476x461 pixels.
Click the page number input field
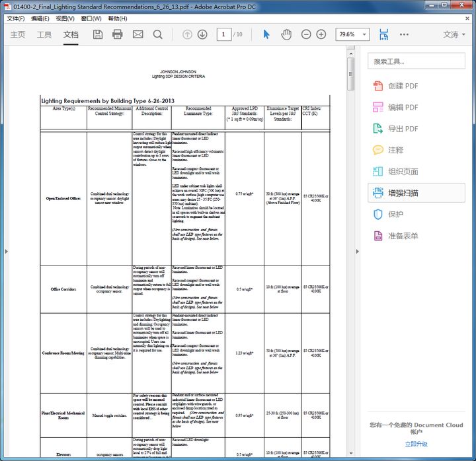[x=223, y=34]
